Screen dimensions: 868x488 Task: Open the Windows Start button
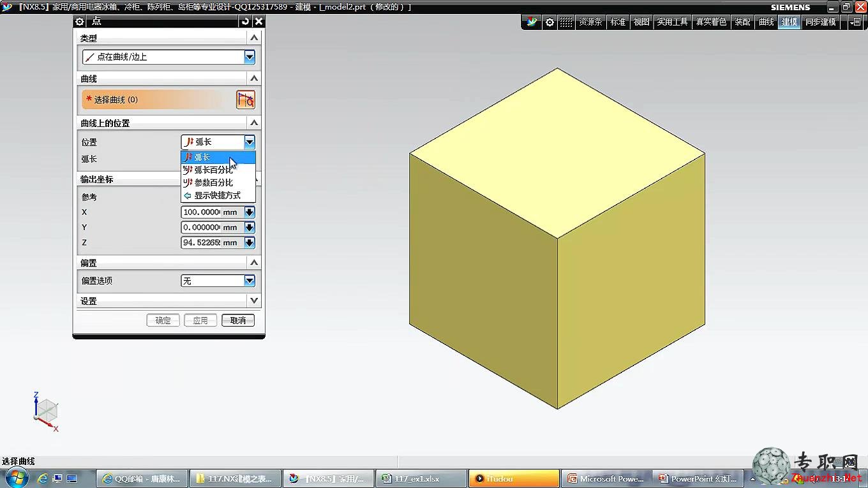16,478
